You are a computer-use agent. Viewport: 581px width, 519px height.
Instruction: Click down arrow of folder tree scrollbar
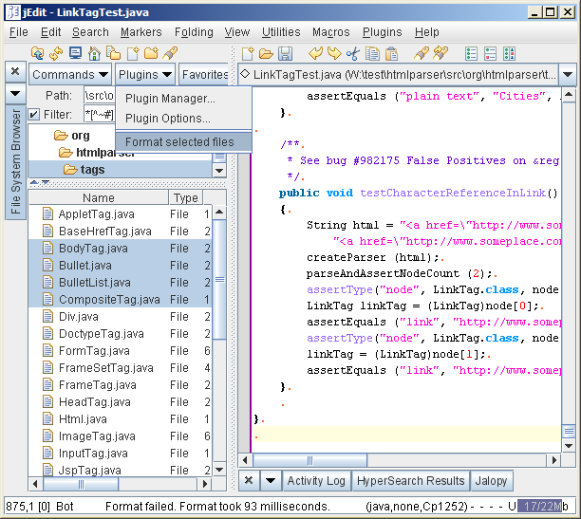219,170
